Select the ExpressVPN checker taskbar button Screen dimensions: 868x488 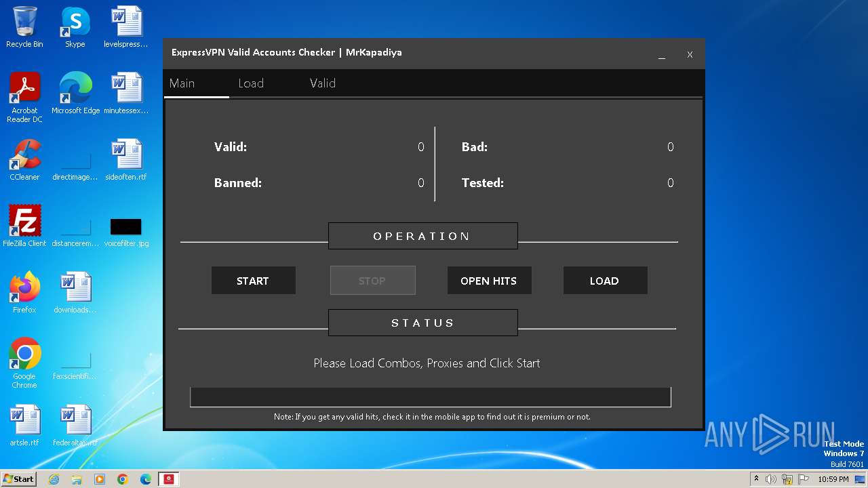(x=169, y=479)
